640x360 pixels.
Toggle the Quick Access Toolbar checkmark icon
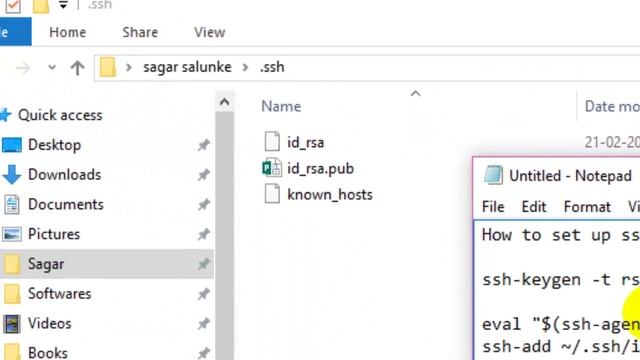click(13, 6)
